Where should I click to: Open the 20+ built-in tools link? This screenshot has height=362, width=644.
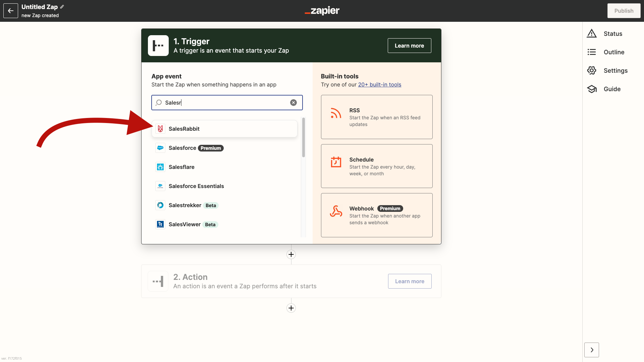coord(380,84)
